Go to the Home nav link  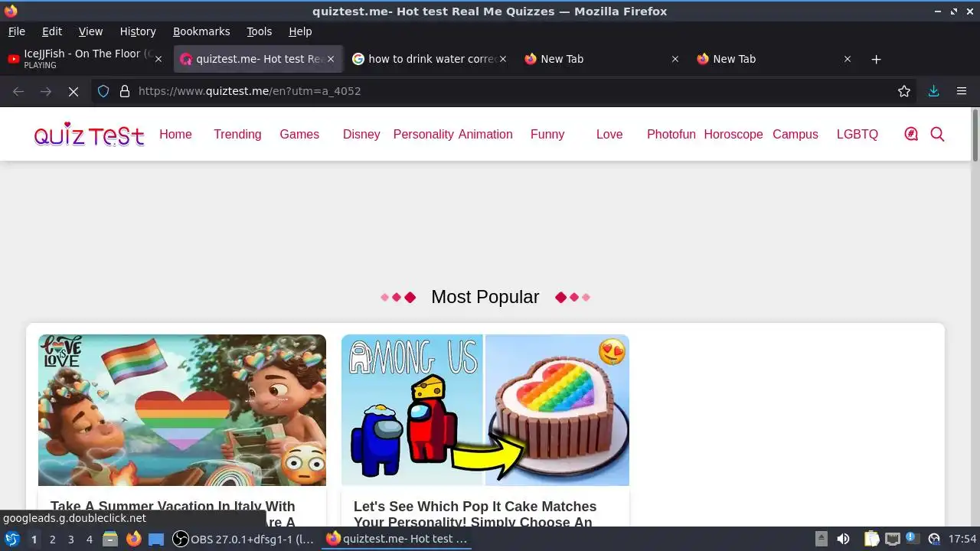point(175,134)
